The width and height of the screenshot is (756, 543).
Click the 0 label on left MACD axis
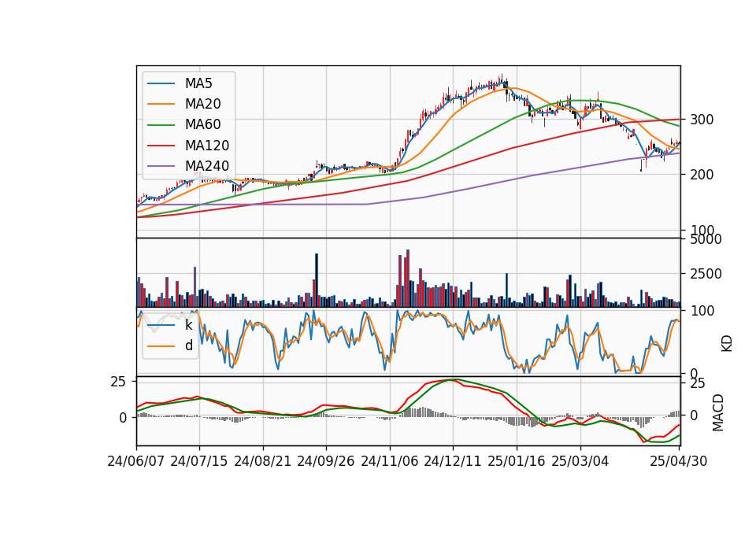[x=123, y=418]
